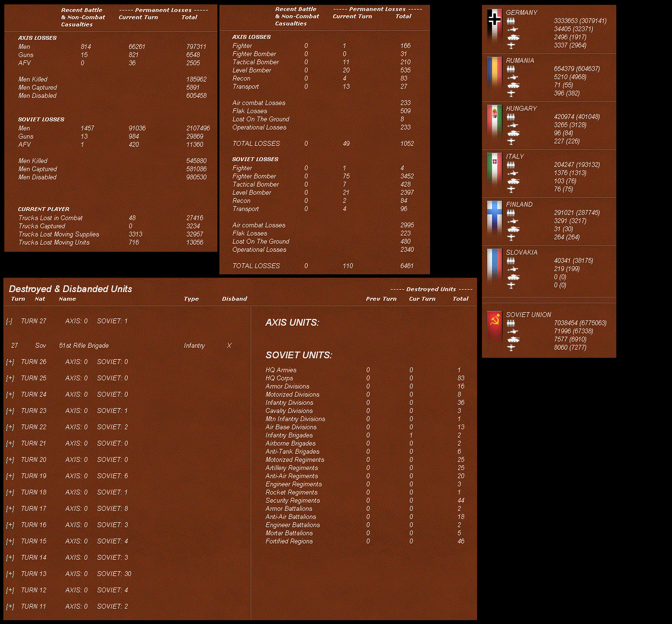Select the 51st Rifle Brigade entry

pyautogui.click(x=84, y=346)
